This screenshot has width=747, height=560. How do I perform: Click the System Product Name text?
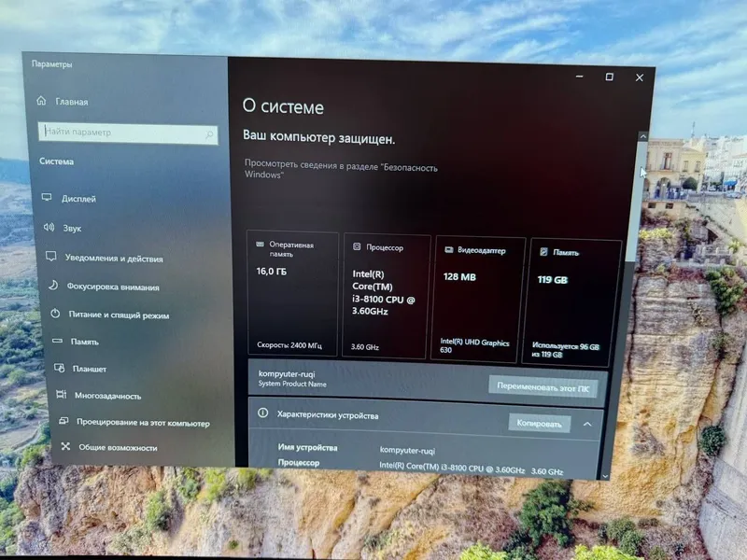point(292,384)
